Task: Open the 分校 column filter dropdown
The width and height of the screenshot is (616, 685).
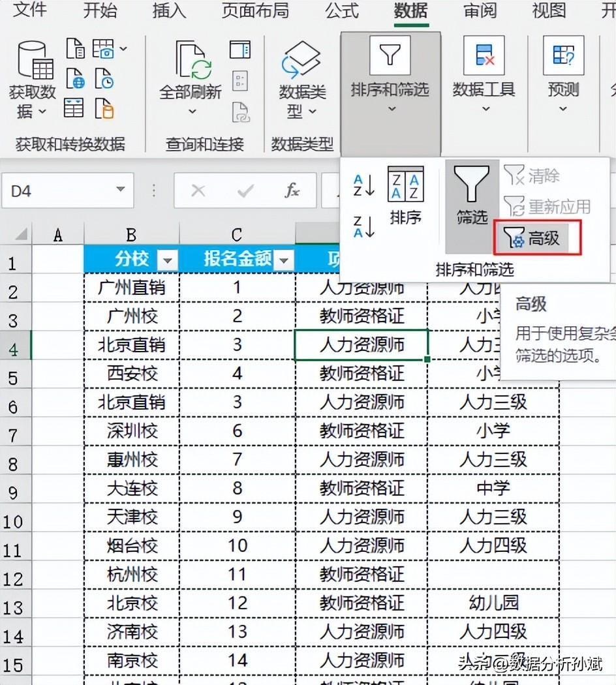Action: pos(168,260)
